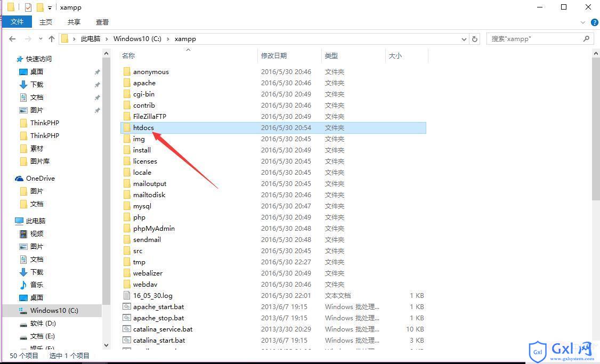Expand the ribbon with the chevron
This screenshot has height=364, width=600.
point(583,22)
